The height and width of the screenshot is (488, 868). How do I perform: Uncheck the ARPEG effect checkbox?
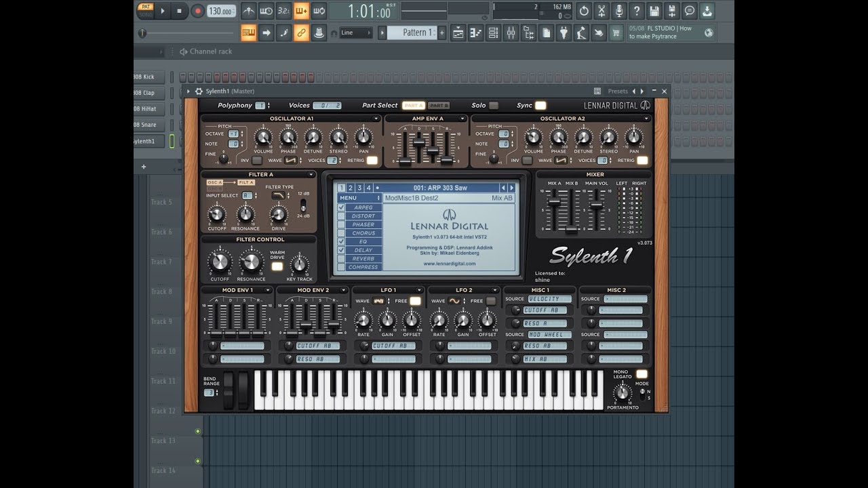point(341,207)
